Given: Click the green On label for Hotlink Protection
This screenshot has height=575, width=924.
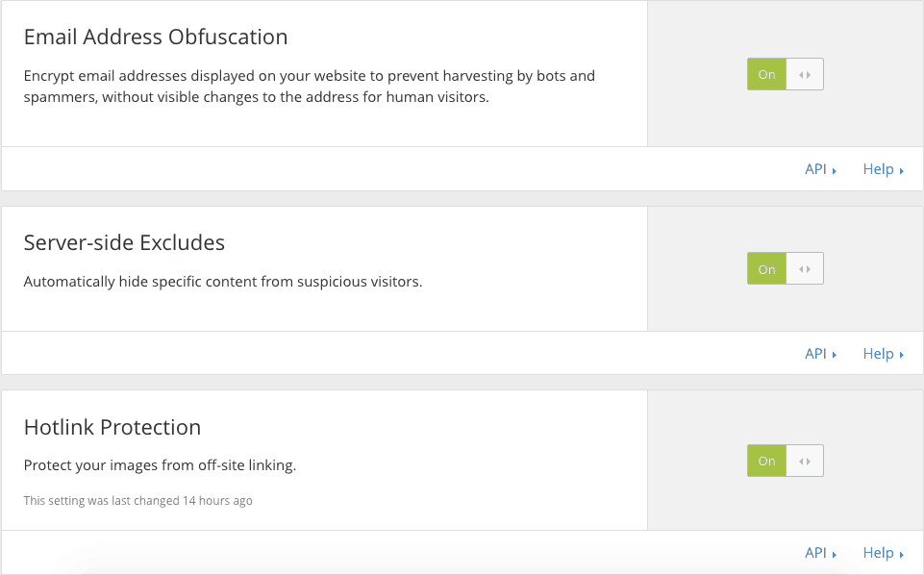Looking at the screenshot, I should tap(766, 461).
